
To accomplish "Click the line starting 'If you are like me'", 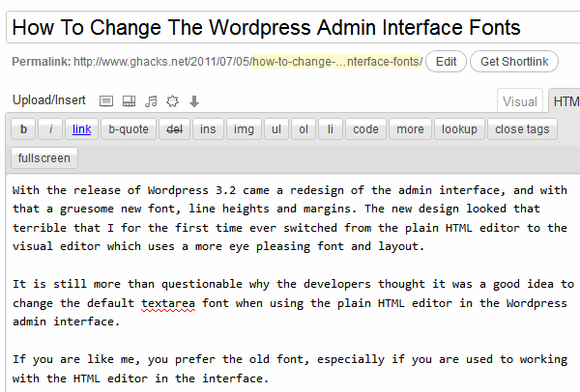I will pyautogui.click(x=290, y=359).
